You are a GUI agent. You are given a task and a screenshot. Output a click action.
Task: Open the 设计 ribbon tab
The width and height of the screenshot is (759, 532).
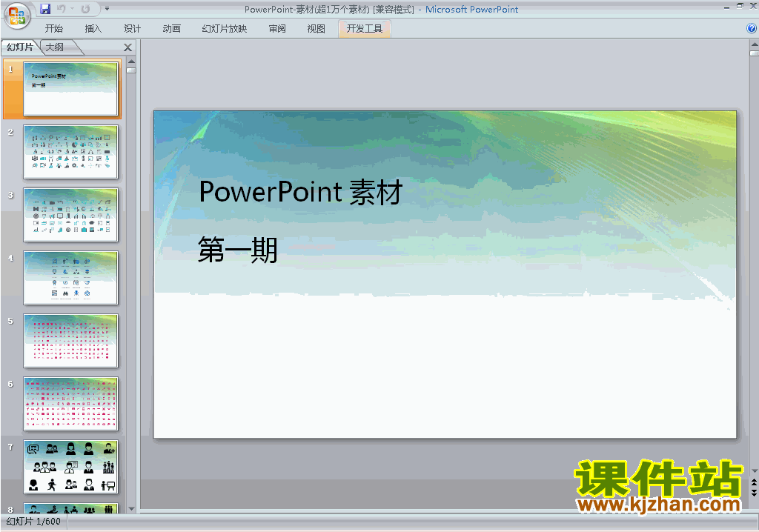coord(132,29)
